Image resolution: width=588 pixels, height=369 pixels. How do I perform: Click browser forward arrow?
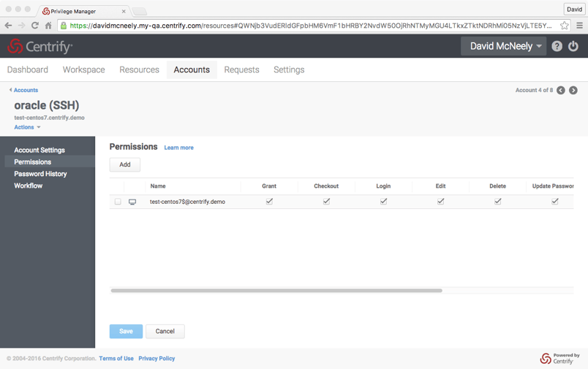[22, 26]
